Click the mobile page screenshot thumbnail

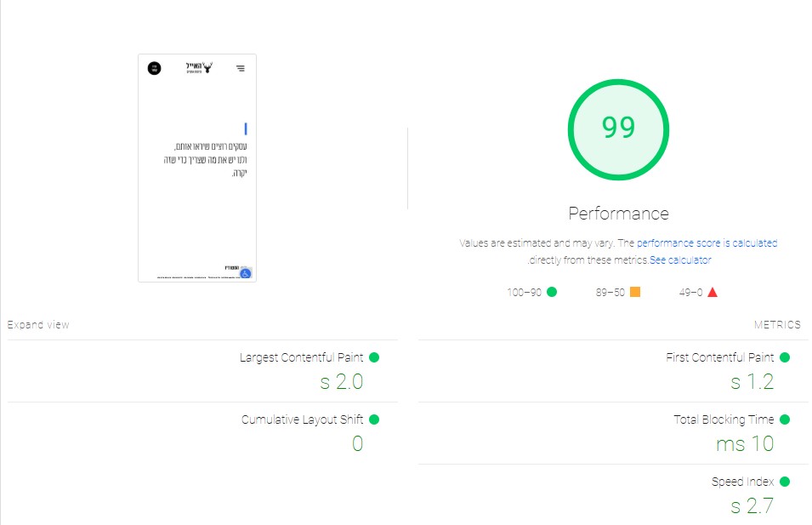pyautogui.click(x=196, y=168)
